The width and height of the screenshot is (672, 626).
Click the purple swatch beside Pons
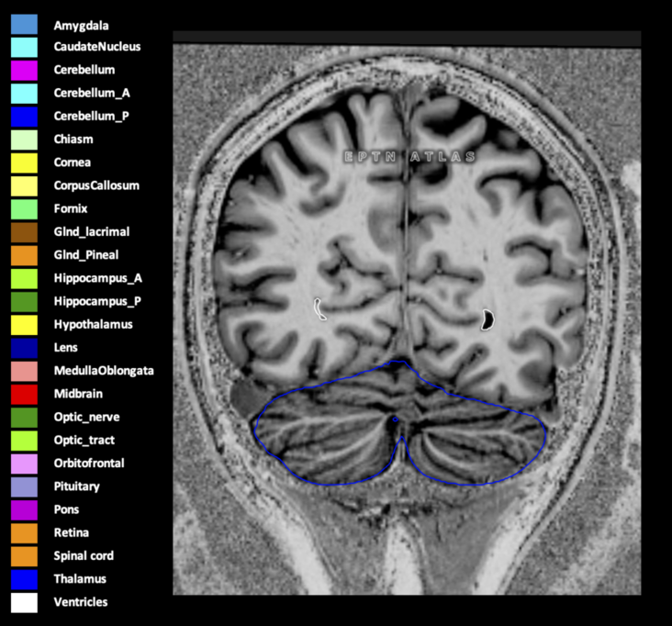24,510
